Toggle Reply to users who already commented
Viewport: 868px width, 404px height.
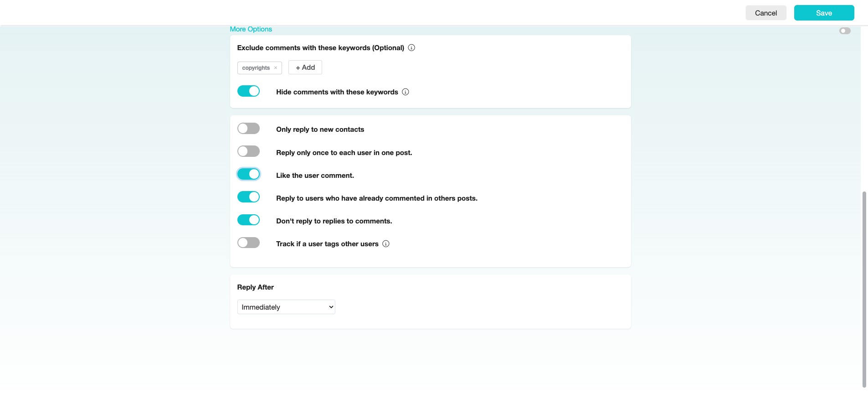(248, 197)
